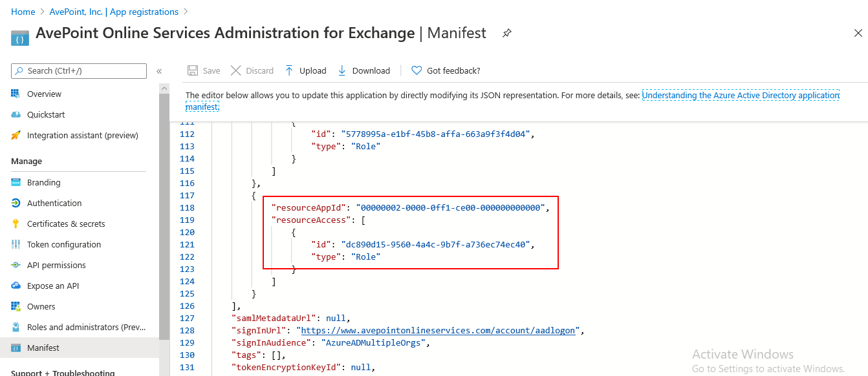The height and width of the screenshot is (376, 868).
Task: Collapse the left navigation pane
Action: pos(158,71)
